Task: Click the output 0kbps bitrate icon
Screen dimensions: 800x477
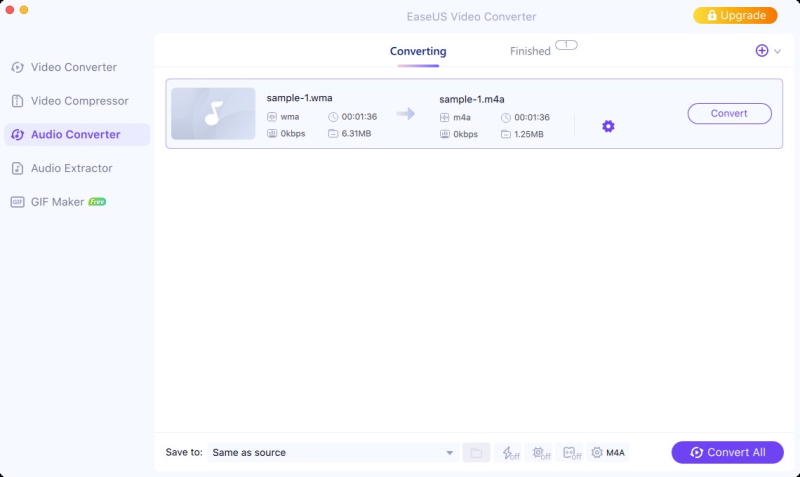Action: [444, 134]
